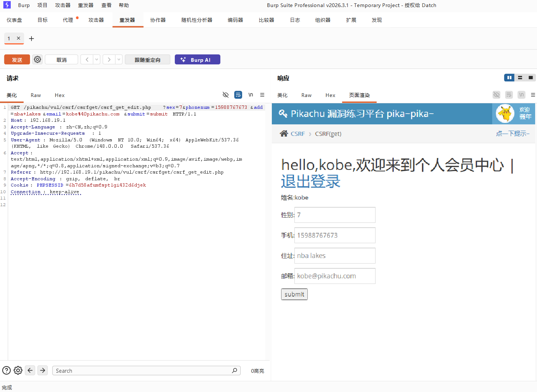Open the 随机性分析器 tab
537x392 pixels.
point(197,20)
